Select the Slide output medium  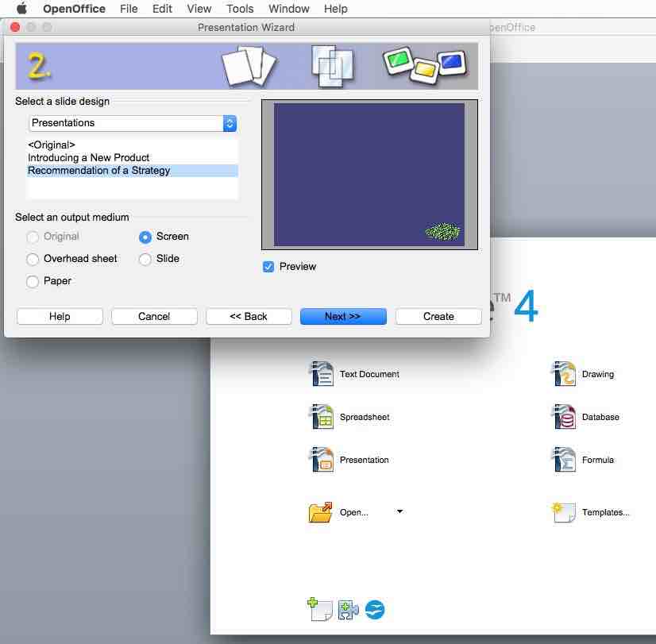tap(145, 259)
